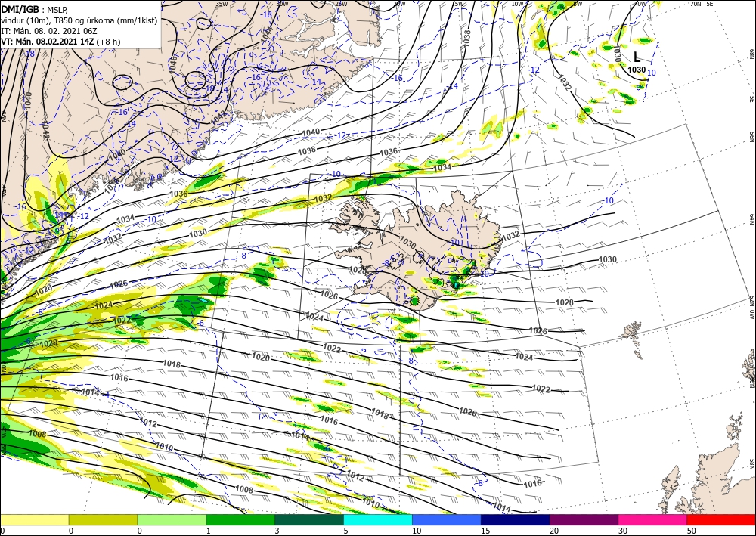Click the 35W longitude label
The image size is (756, 536).
[222, 4]
